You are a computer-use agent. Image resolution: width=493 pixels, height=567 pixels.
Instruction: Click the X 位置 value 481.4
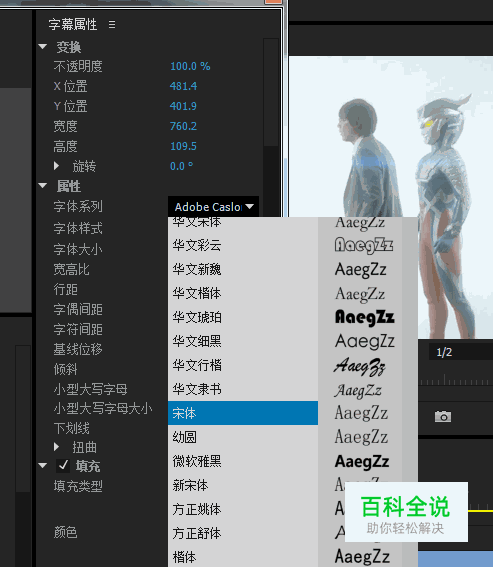pos(183,86)
